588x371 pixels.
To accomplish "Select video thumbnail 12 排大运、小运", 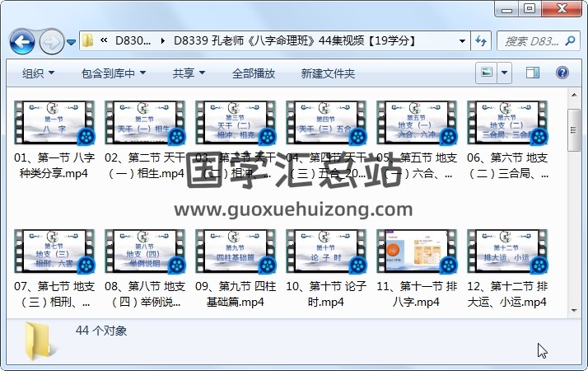I will [x=507, y=251].
